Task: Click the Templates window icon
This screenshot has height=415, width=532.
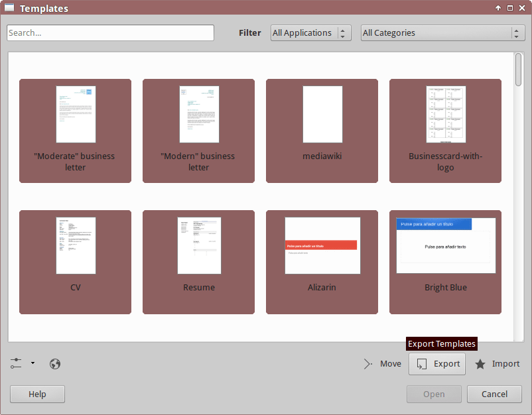Action: pos(9,8)
